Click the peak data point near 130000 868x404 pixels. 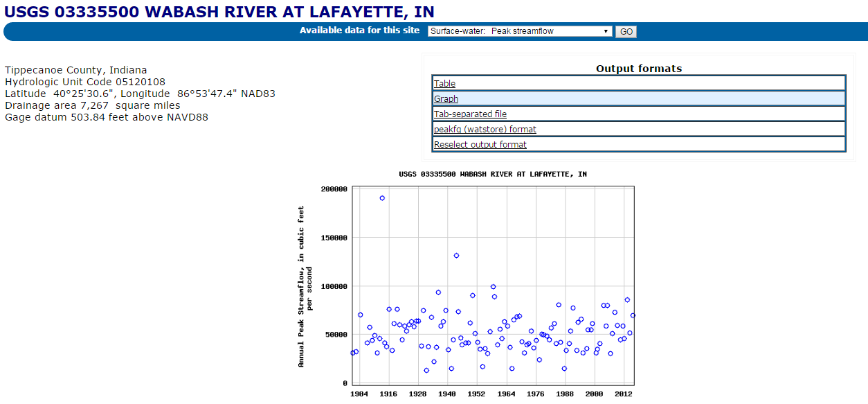[456, 256]
